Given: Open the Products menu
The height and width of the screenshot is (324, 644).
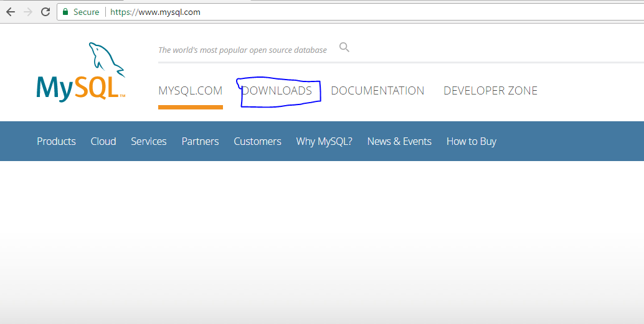Looking at the screenshot, I should click(x=56, y=142).
